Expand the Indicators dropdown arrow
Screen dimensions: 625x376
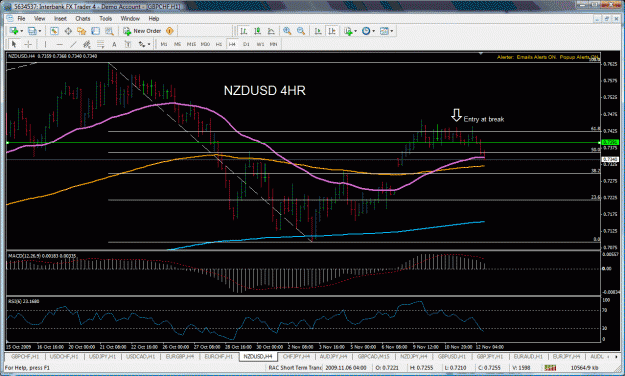tap(355, 31)
